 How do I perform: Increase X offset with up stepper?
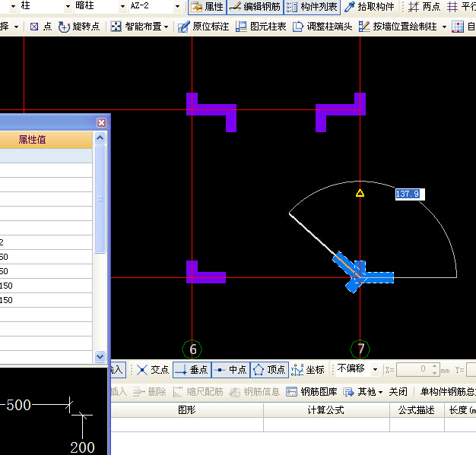(x=435, y=366)
